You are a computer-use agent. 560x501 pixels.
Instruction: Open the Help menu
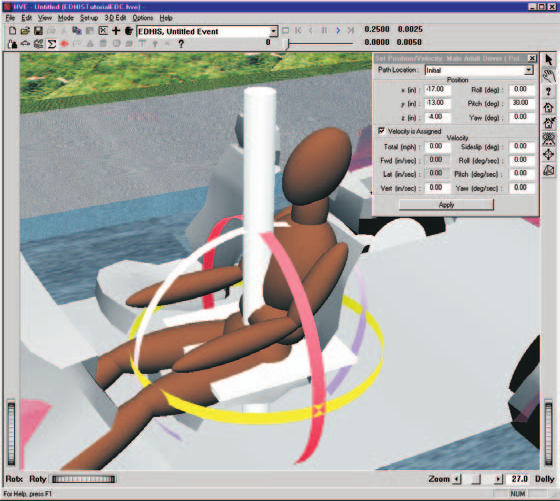coord(166,18)
